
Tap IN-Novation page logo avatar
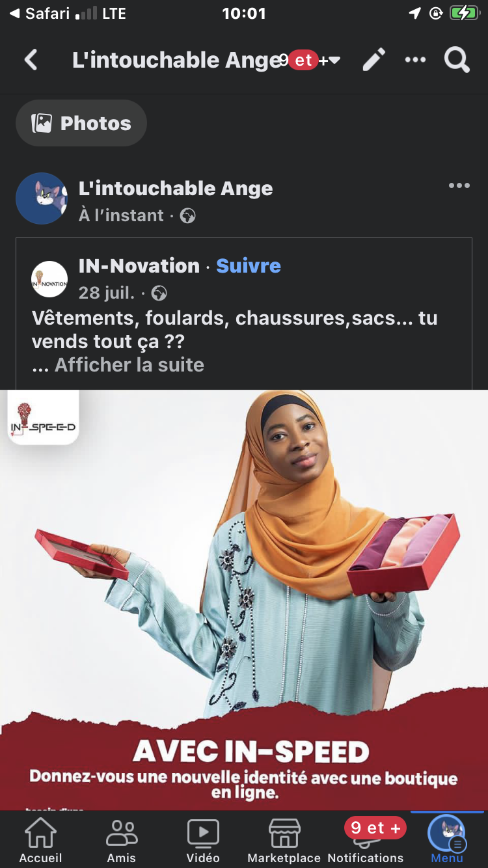click(x=49, y=279)
